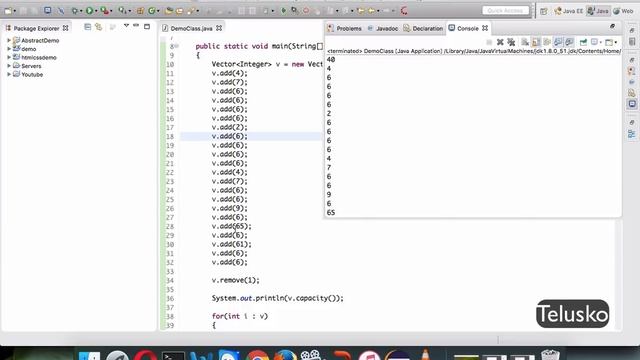
Task: Click Display Selected Console icon
Action: (x=594, y=42)
